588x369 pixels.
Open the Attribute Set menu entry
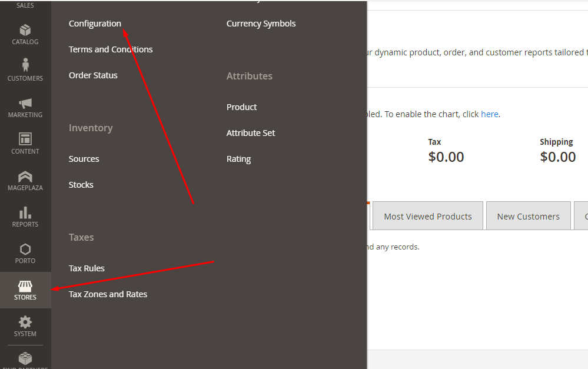251,133
